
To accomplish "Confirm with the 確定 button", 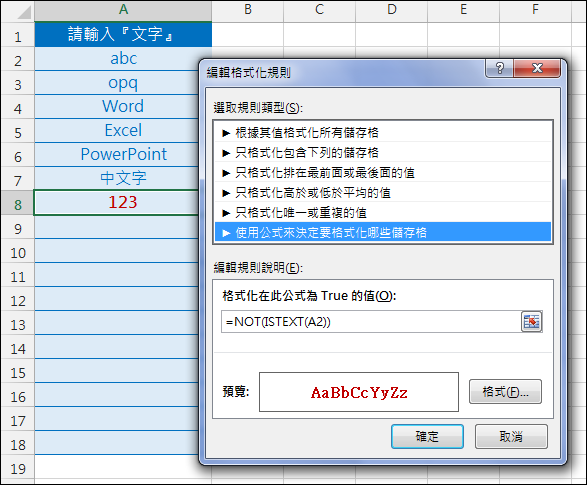I will coord(427,436).
